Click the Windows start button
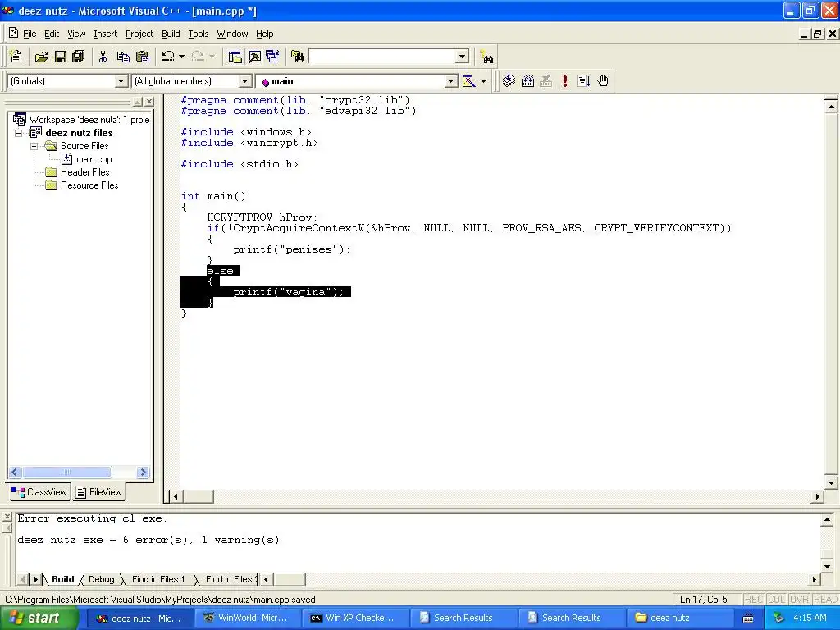The width and height of the screenshot is (840, 630). click(x=39, y=618)
